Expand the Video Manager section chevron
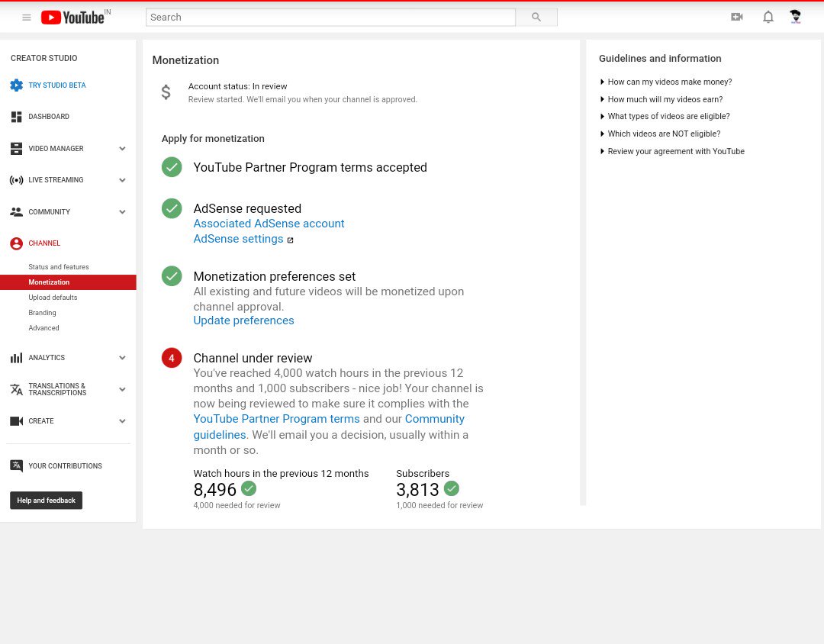 click(122, 149)
